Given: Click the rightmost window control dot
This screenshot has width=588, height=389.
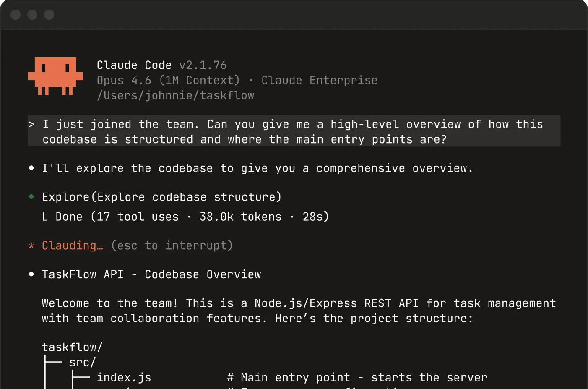Looking at the screenshot, I should tap(49, 15).
